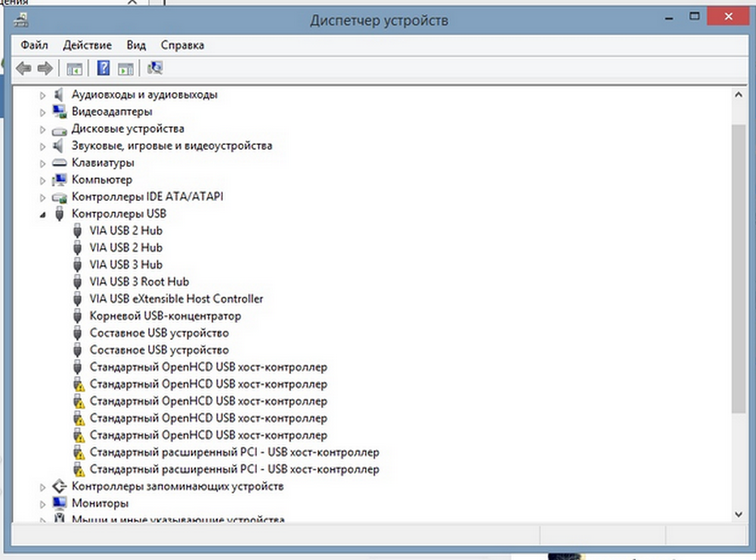Expand the Мониторы category
This screenshot has width=756, height=560.
click(x=42, y=503)
